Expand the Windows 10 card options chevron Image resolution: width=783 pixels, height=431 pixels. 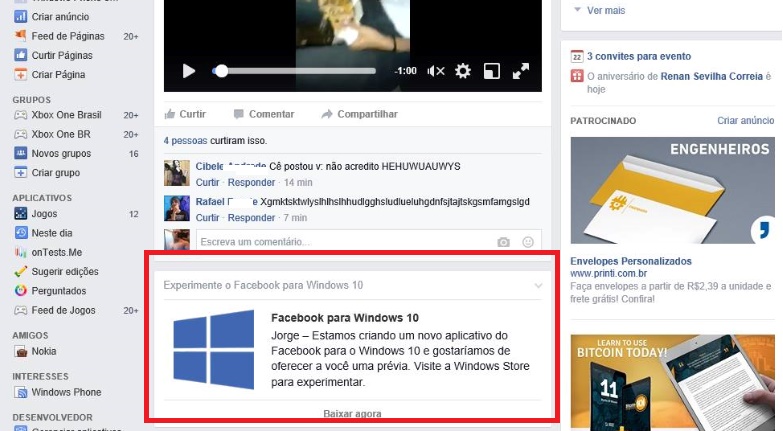pyautogui.click(x=539, y=286)
